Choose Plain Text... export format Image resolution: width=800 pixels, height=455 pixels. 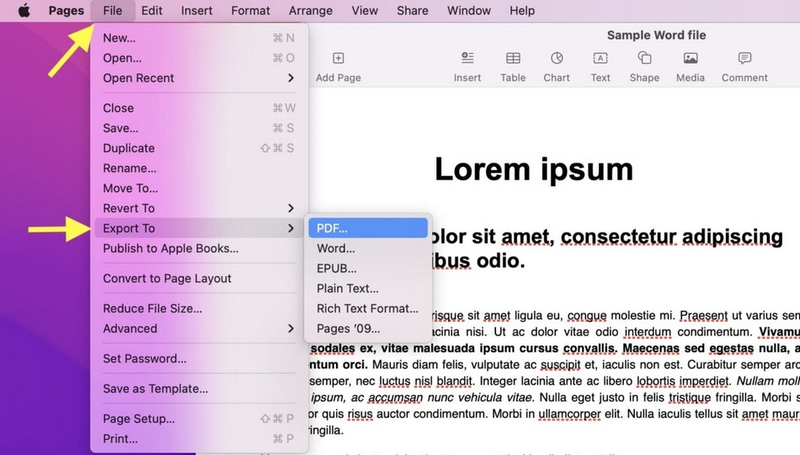coord(368,288)
